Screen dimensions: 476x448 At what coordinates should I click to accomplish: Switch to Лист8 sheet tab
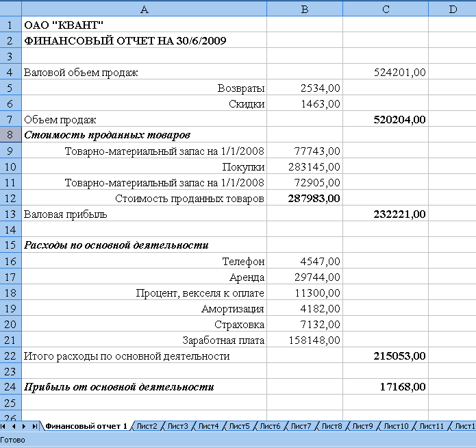[x=331, y=427]
